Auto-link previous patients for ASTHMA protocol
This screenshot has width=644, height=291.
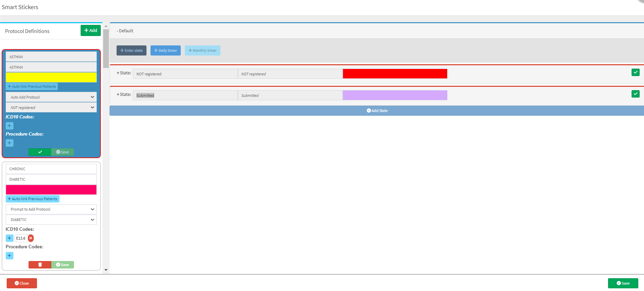[32, 86]
